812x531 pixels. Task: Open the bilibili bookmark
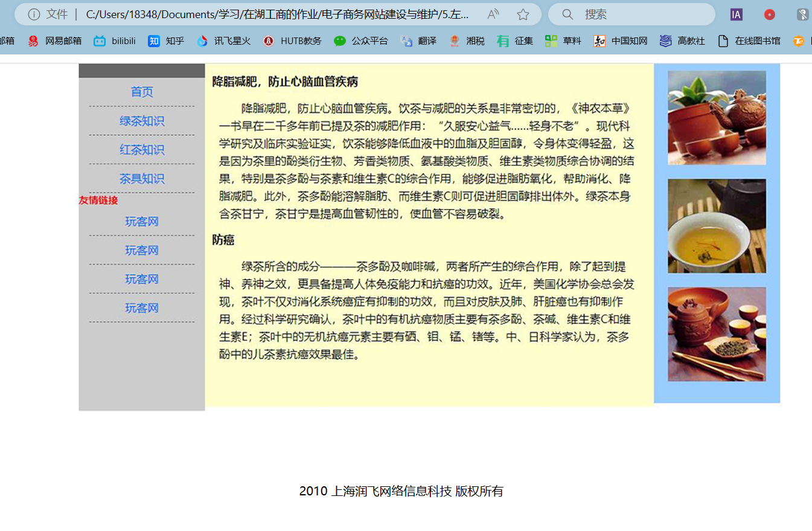click(115, 41)
